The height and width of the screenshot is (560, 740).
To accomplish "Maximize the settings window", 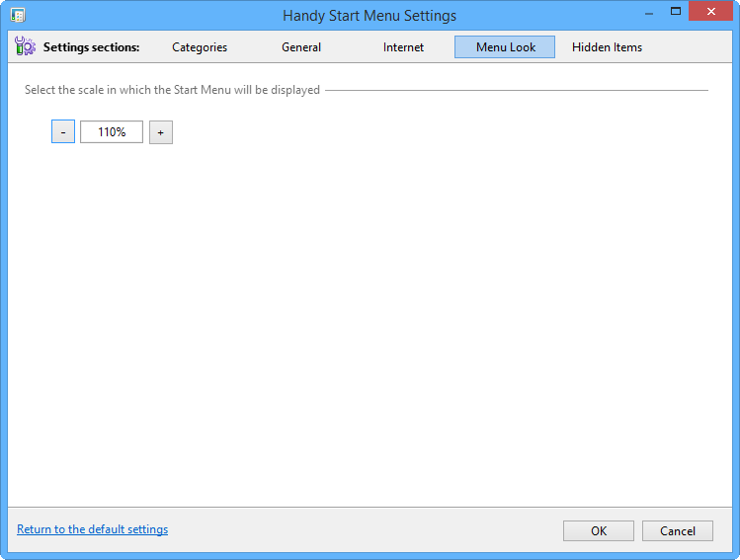I will [x=676, y=12].
